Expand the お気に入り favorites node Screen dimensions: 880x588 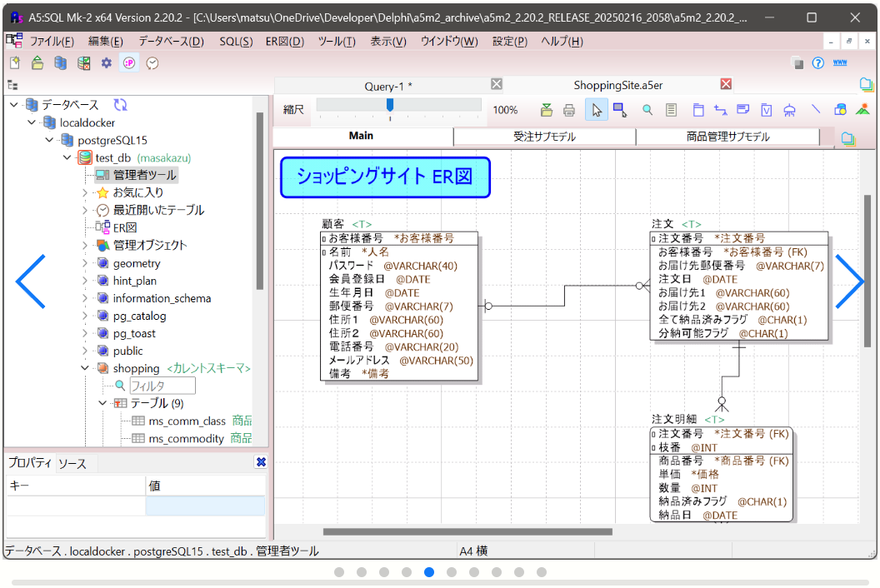[85, 192]
